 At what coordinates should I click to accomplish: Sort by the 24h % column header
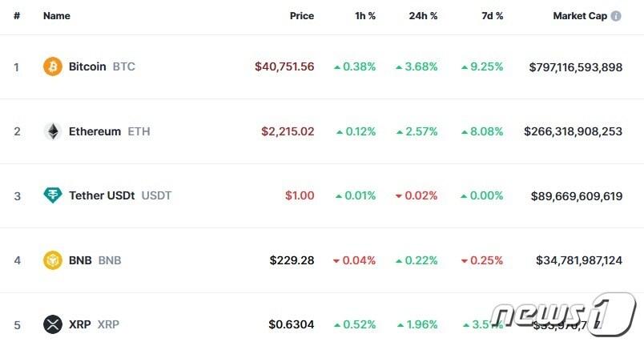click(425, 16)
